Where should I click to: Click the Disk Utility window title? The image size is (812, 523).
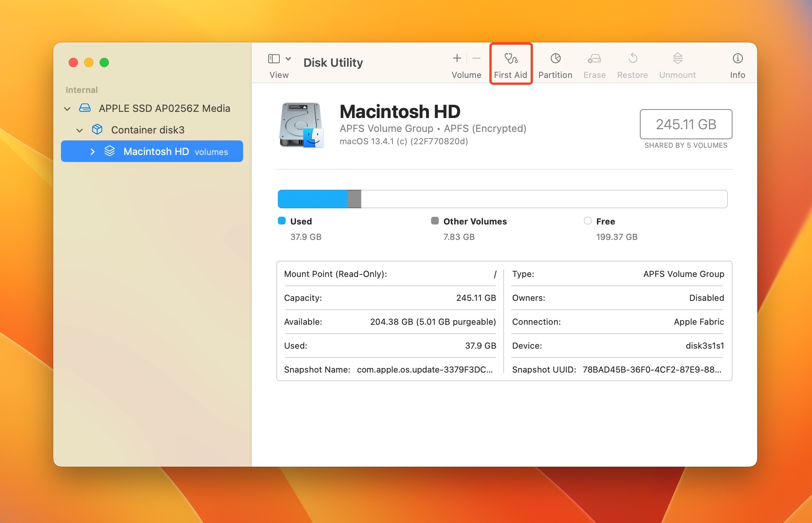333,62
